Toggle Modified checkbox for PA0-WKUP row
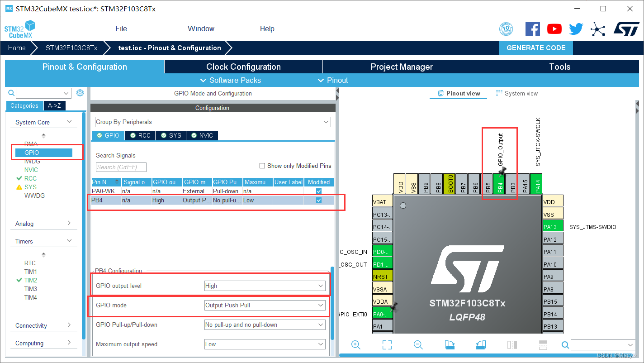Image resolution: width=644 pixels, height=363 pixels. coord(319,191)
